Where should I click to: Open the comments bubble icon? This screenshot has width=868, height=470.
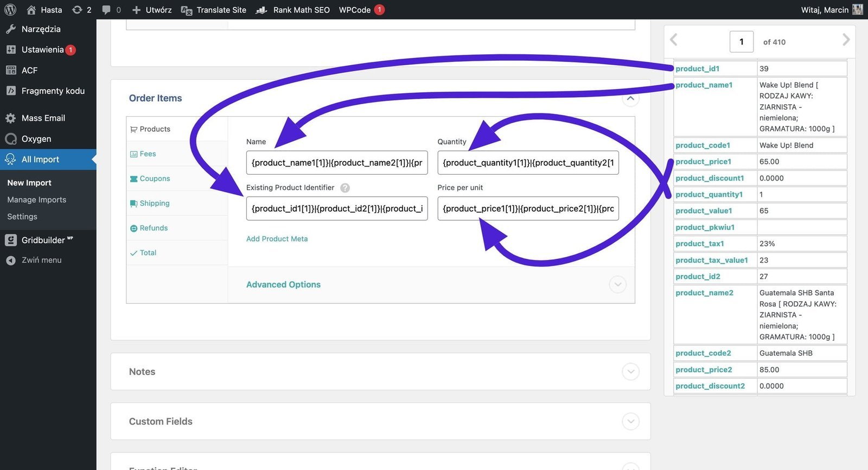(x=106, y=10)
